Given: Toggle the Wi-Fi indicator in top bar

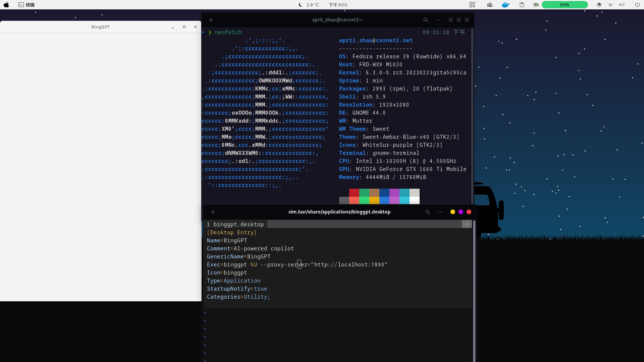Looking at the screenshot, I should pos(610,5).
